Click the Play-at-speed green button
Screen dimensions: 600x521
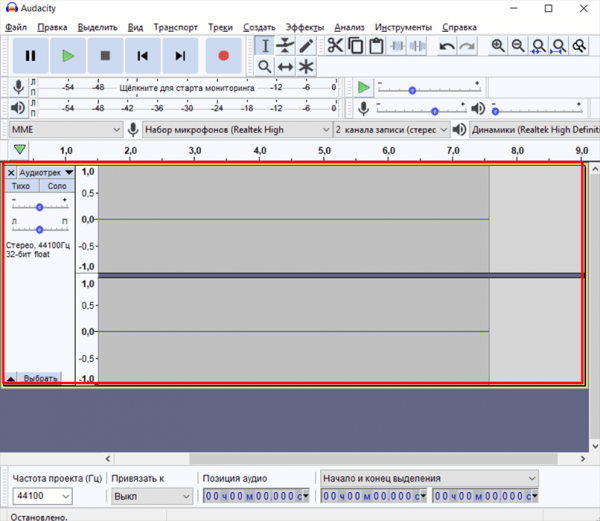pyautogui.click(x=363, y=87)
